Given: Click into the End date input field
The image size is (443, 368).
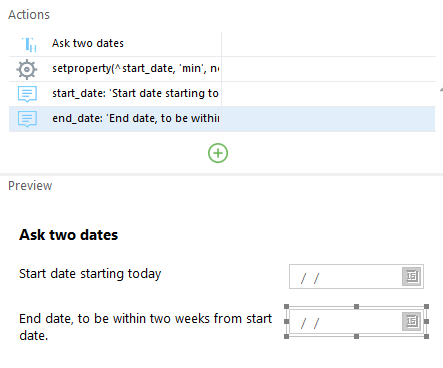Looking at the screenshot, I should 345,322.
